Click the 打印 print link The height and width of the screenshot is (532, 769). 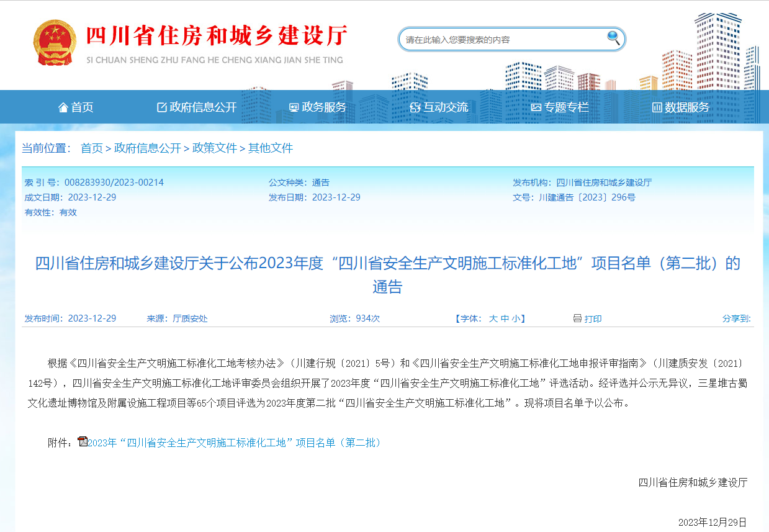point(593,319)
